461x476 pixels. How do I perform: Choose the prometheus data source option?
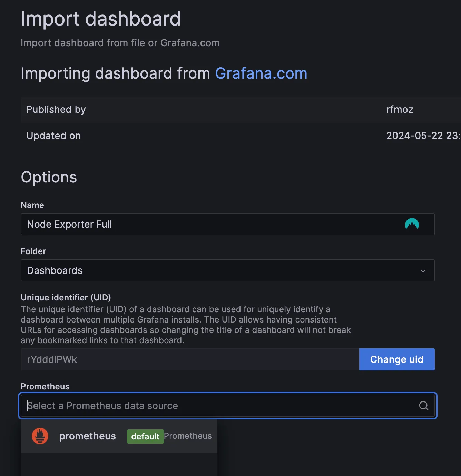point(88,436)
